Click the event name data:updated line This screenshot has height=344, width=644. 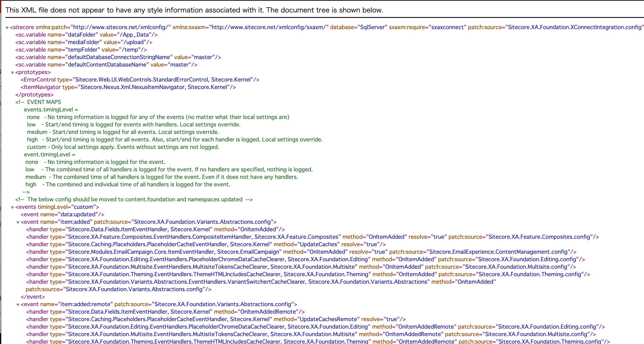tap(62, 214)
